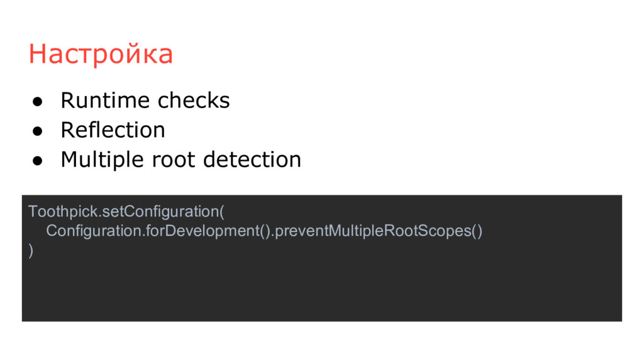The width and height of the screenshot is (644, 362).
Task: Select the bullet dot before Reflection
Action: pyautogui.click(x=38, y=131)
